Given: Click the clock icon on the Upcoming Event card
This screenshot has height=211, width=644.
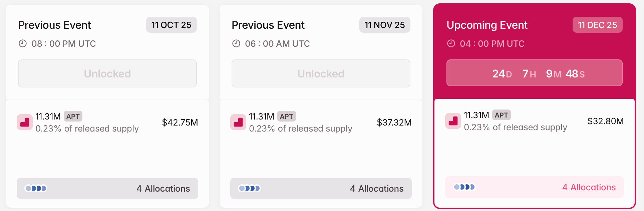Looking at the screenshot, I should coord(451,43).
